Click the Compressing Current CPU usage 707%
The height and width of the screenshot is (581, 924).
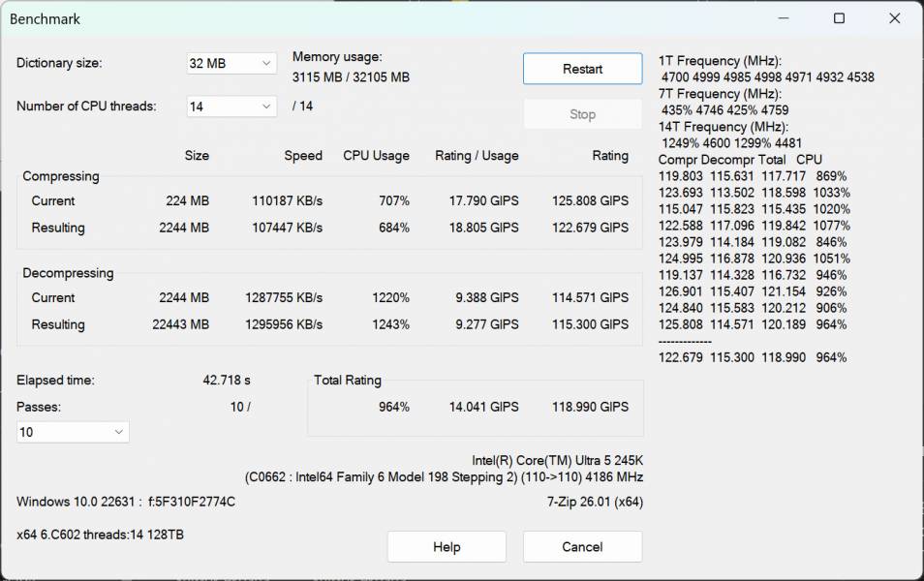(393, 201)
